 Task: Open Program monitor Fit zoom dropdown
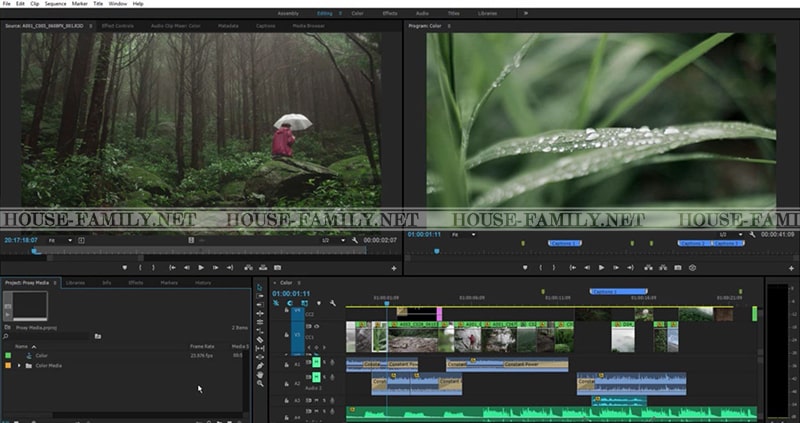(x=463, y=235)
